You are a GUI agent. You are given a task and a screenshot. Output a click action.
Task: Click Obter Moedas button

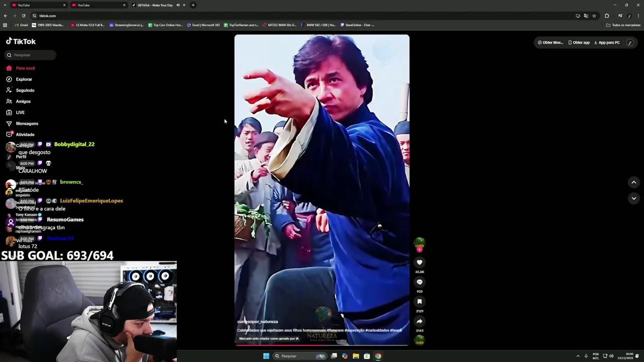(x=550, y=43)
